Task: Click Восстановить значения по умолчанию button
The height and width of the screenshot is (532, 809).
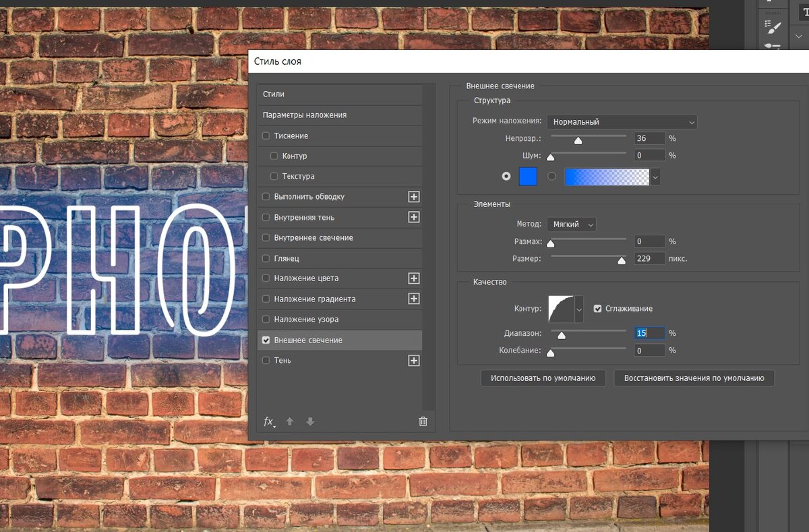Action: [x=694, y=378]
